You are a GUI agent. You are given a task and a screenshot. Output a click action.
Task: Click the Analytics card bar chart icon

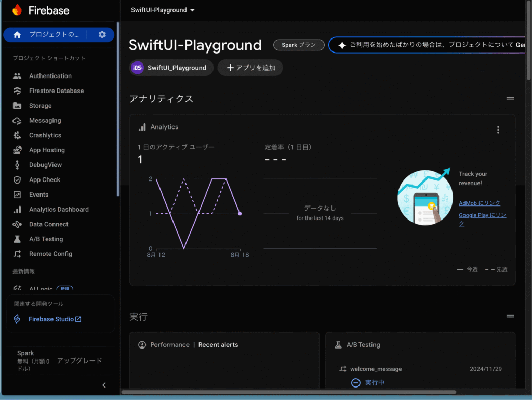pyautogui.click(x=142, y=127)
